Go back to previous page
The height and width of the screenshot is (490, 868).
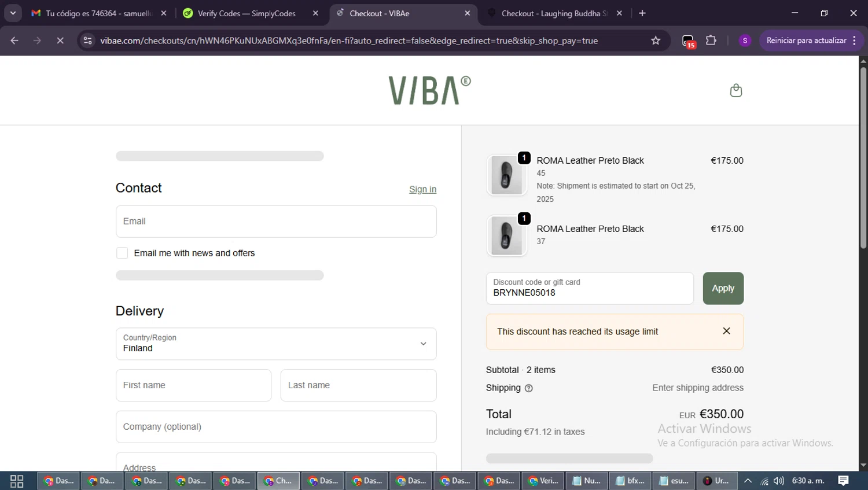click(14, 40)
